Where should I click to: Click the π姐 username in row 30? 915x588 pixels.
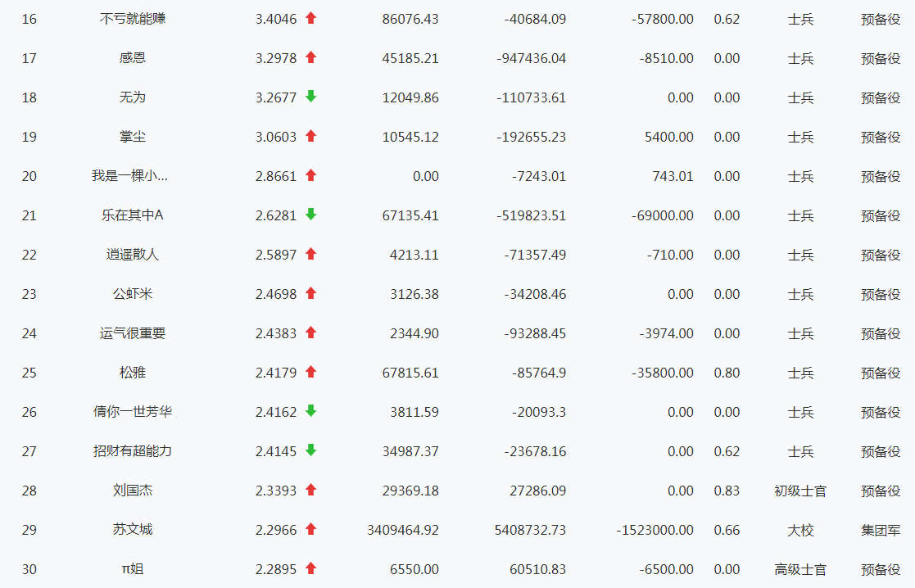133,568
